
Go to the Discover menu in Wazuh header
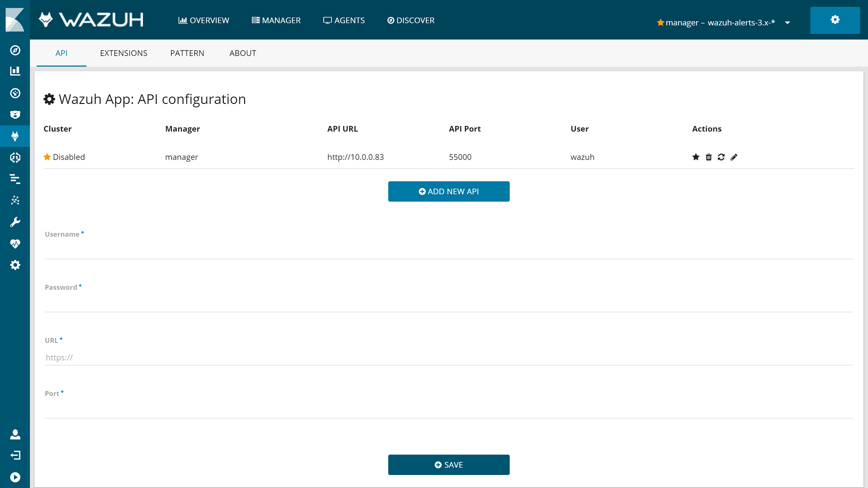410,20
